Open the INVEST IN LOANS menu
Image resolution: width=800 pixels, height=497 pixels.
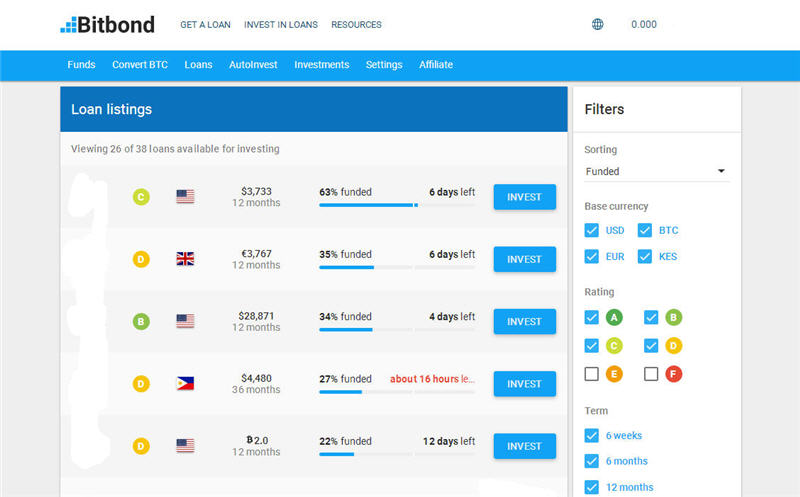click(281, 24)
